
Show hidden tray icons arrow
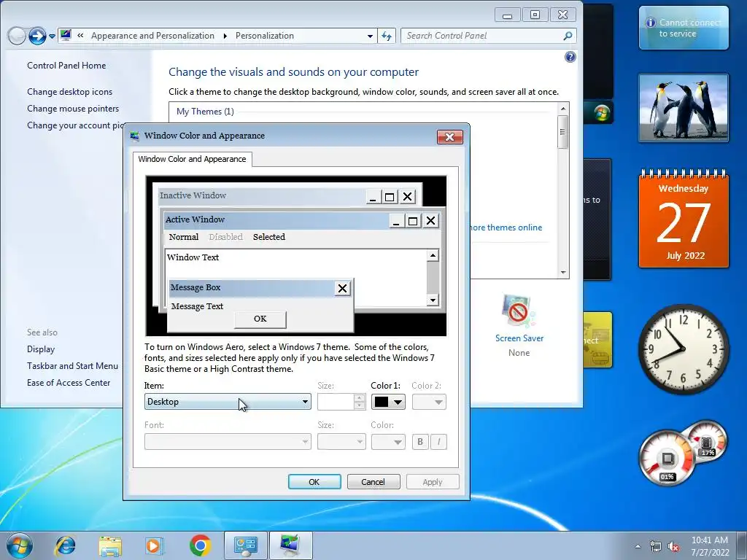pyautogui.click(x=638, y=546)
